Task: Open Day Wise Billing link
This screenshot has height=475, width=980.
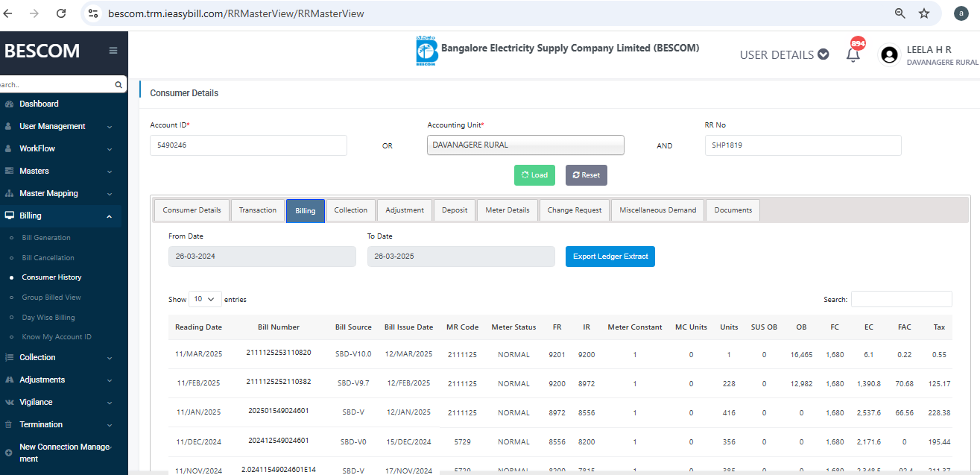Action: [48, 318]
